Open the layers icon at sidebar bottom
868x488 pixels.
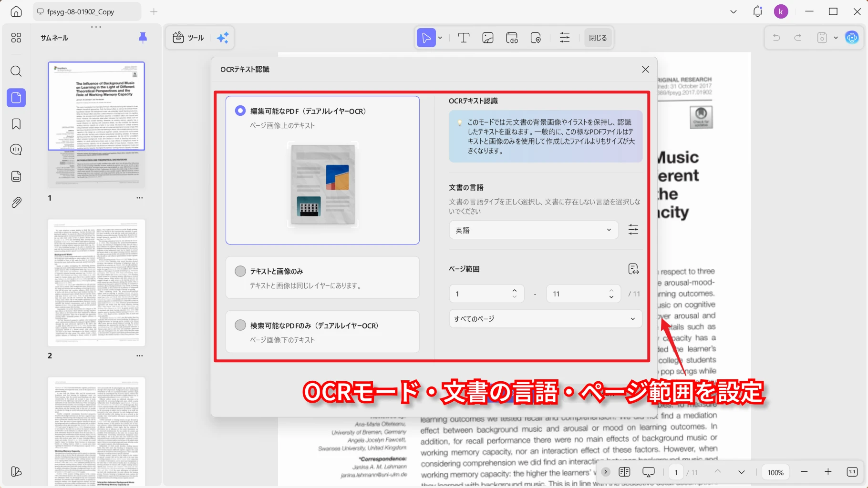[16, 471]
